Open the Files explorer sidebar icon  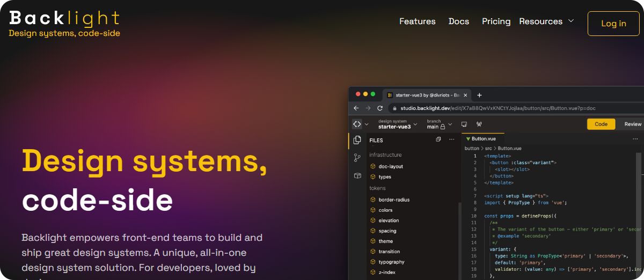357,140
